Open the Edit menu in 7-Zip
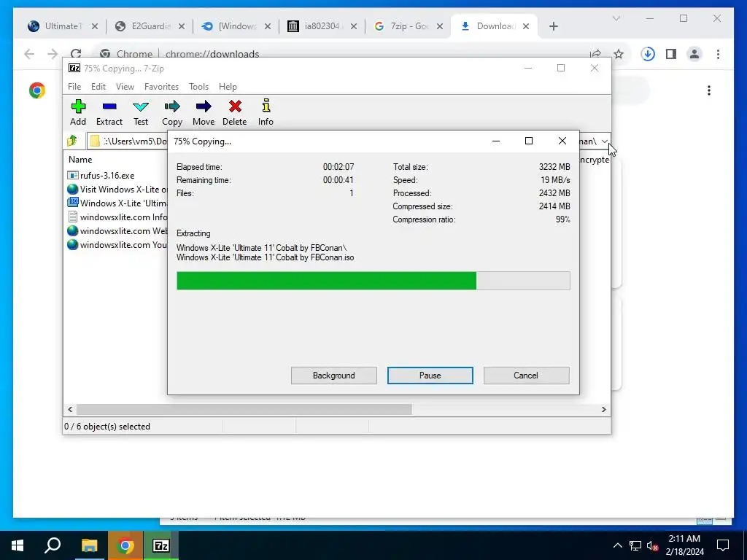Viewport: 747px width, 560px height. [x=98, y=87]
